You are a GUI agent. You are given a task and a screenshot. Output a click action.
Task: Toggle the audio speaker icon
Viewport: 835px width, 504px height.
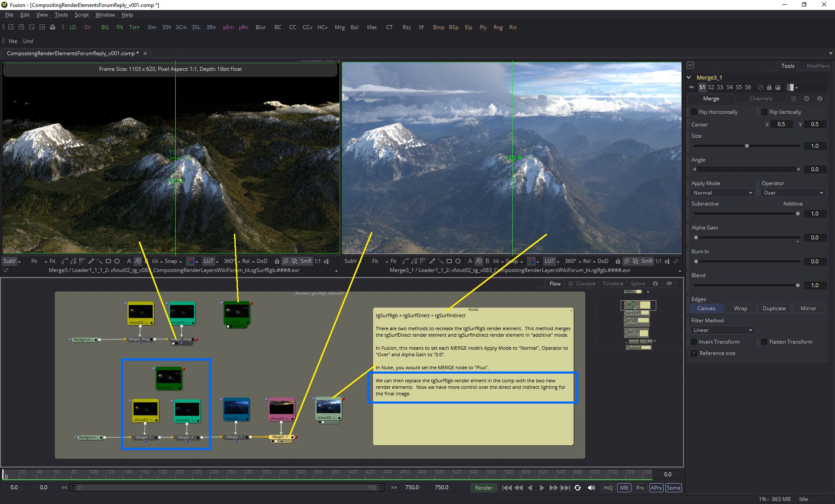point(591,487)
